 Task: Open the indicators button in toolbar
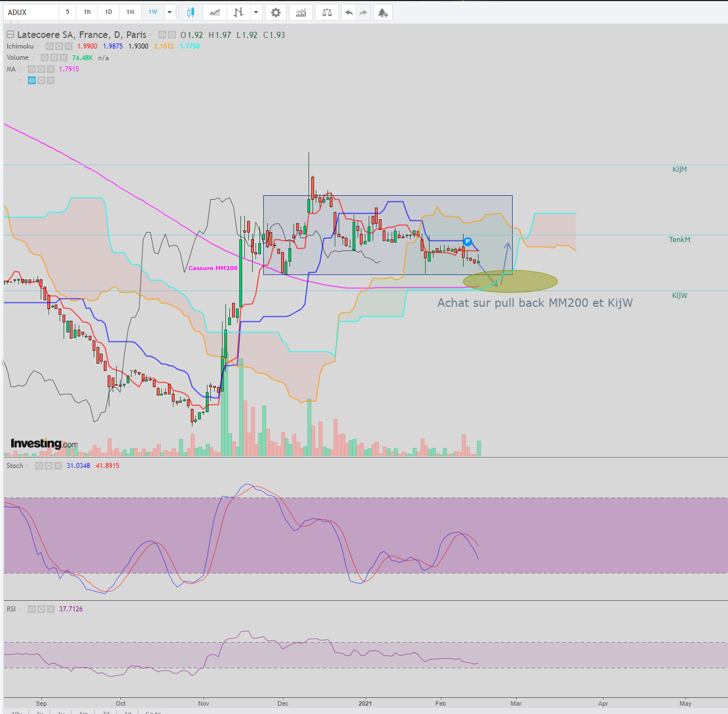(301, 12)
